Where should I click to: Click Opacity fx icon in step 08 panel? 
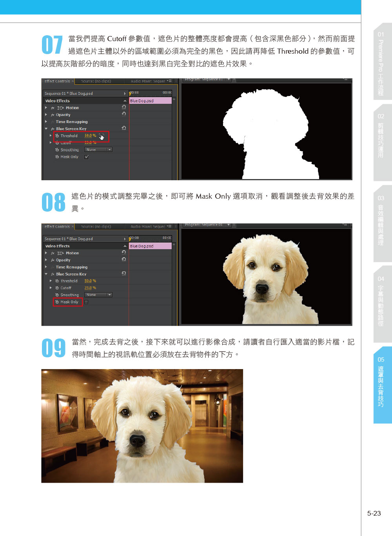53,260
